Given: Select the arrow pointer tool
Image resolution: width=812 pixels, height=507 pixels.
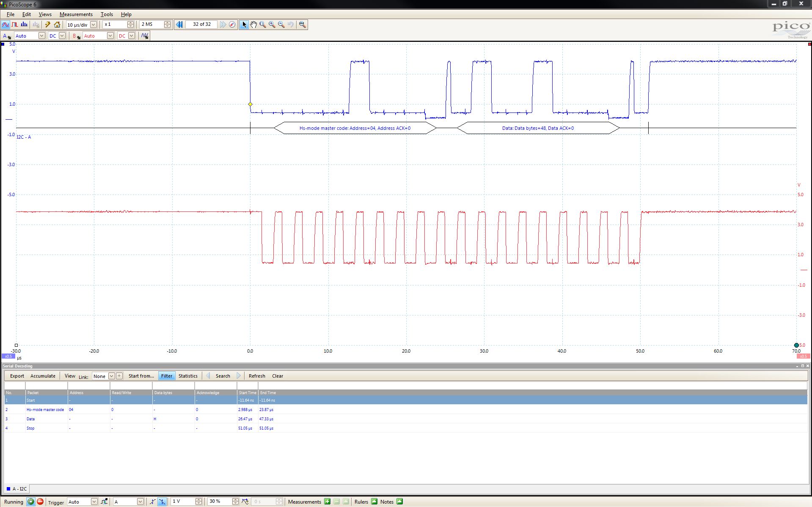Looking at the screenshot, I should [x=244, y=25].
